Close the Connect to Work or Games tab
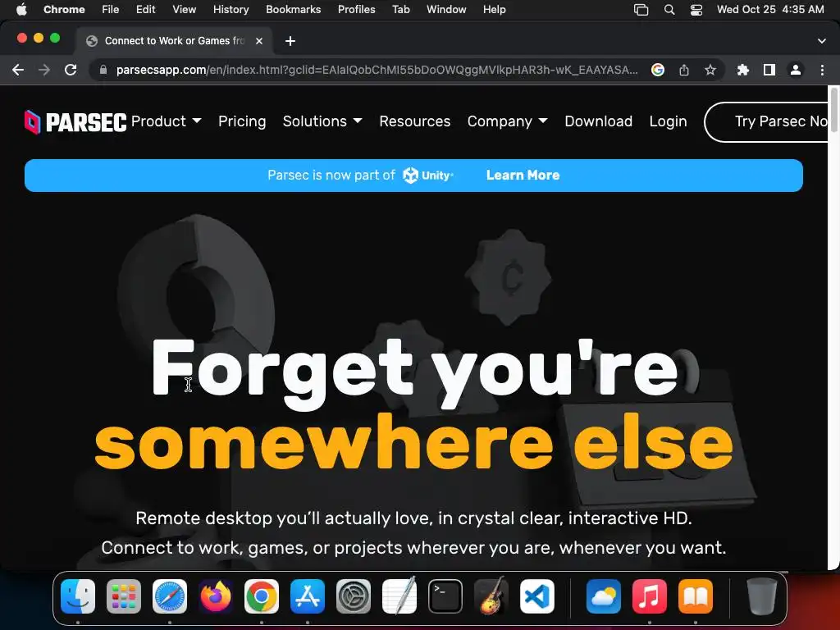This screenshot has height=630, width=840. 258,41
